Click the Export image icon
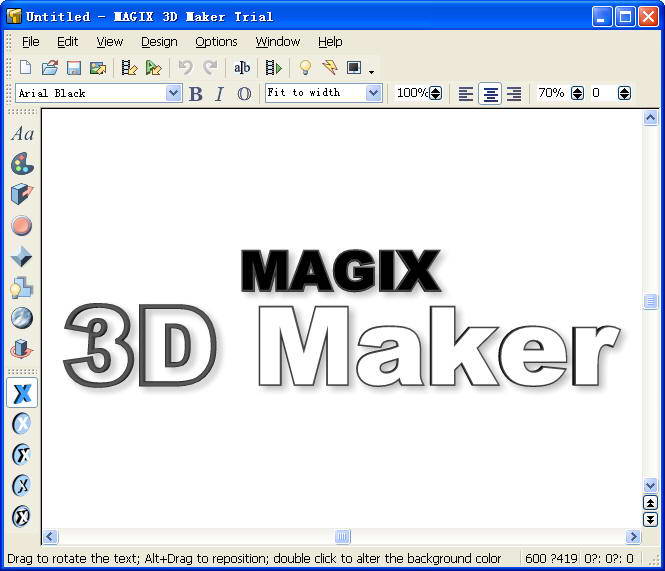 coord(98,67)
